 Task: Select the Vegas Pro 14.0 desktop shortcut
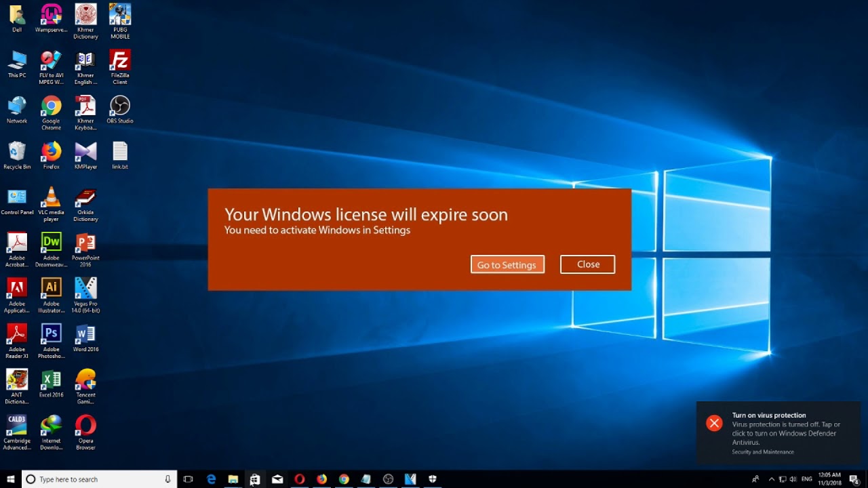85,295
